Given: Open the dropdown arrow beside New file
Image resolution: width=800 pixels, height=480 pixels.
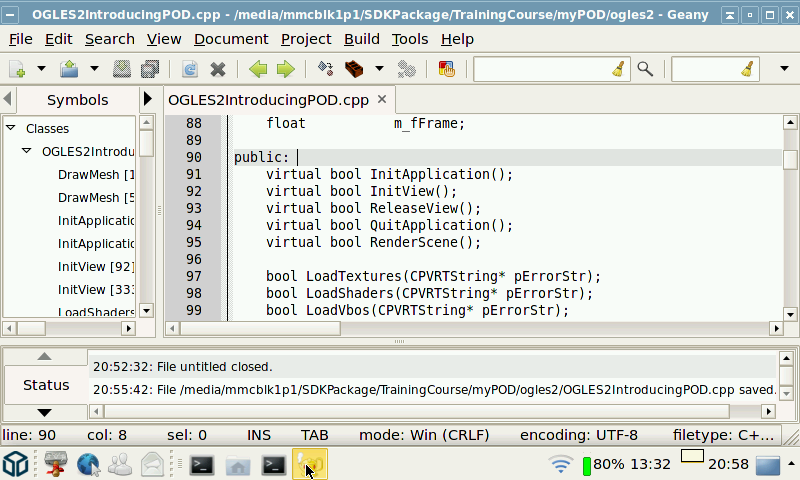Looking at the screenshot, I should (x=41, y=69).
